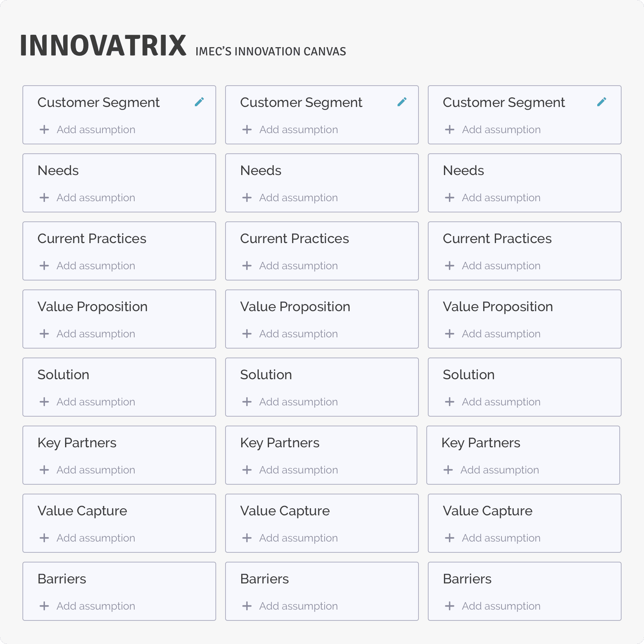Screen dimensions: 644x644
Task: Add assumption to the middle Customer Segment card
Action: click(x=298, y=129)
